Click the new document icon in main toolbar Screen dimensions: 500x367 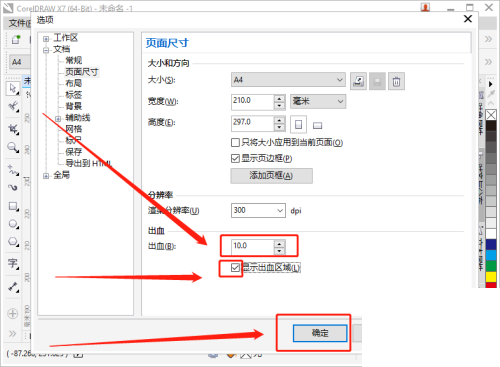coord(15,39)
